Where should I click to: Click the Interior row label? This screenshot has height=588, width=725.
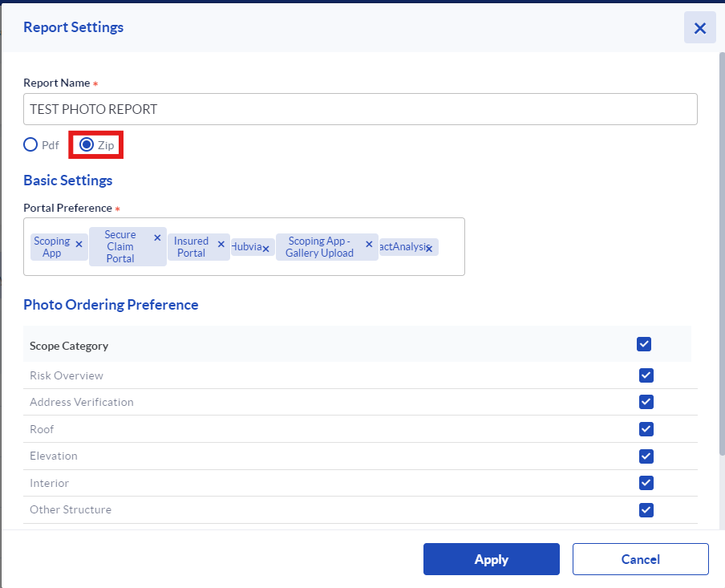[x=49, y=483]
